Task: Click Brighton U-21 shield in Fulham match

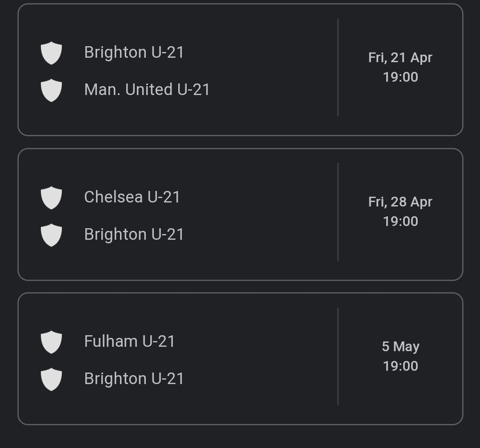Action: click(52, 379)
